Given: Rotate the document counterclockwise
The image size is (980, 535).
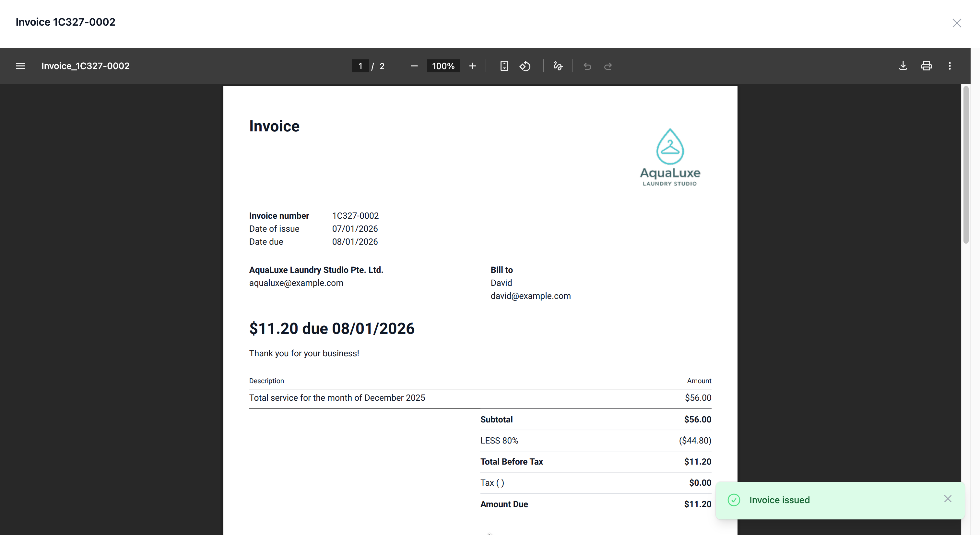Looking at the screenshot, I should coord(525,66).
